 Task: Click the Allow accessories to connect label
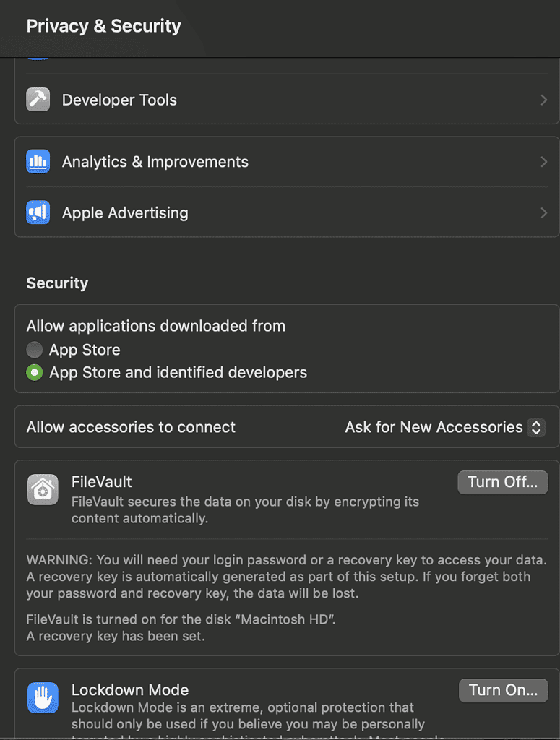(131, 427)
